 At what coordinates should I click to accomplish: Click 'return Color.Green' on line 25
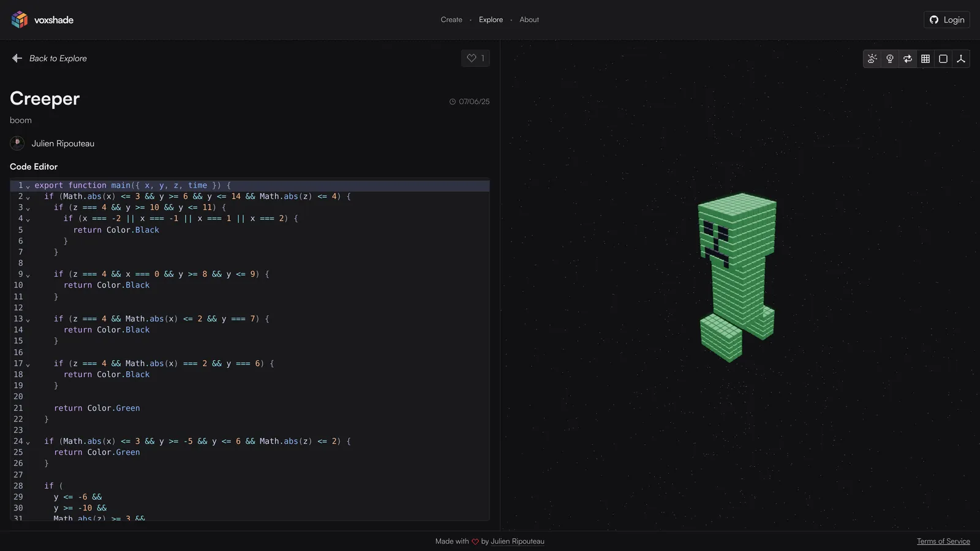pyautogui.click(x=97, y=452)
